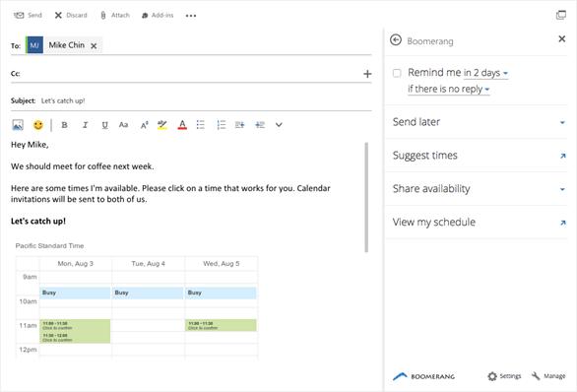Viewport: 577px width, 392px height.
Task: Click the Boomerang logo
Action: (x=423, y=376)
